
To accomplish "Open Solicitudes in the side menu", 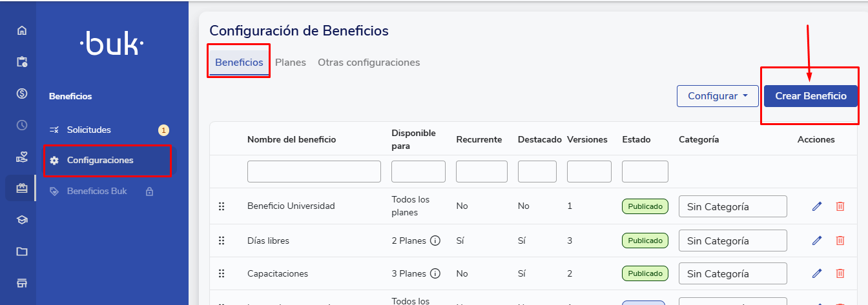I will tap(89, 130).
